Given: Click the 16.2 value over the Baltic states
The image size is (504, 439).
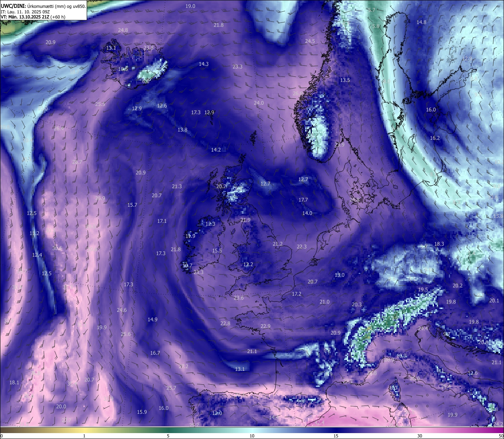Looking at the screenshot, I should click(x=435, y=138).
